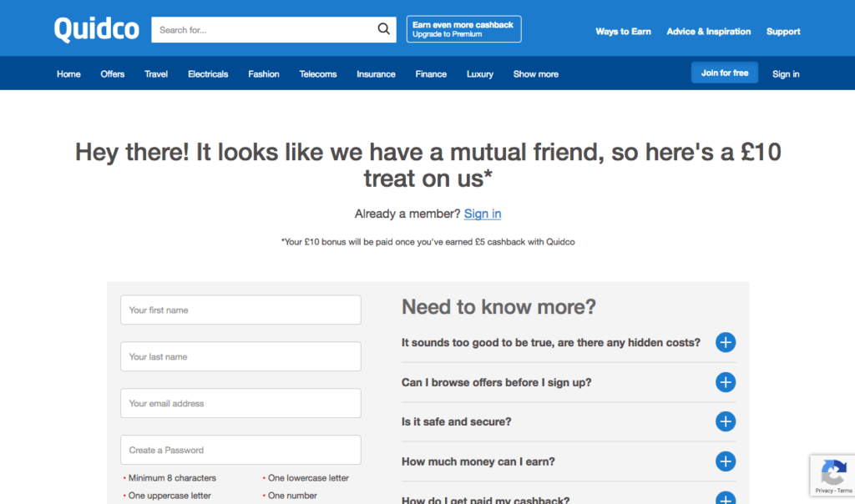Click the reCAPTCHA Privacy link
This screenshot has width=855, height=504.
823,491
